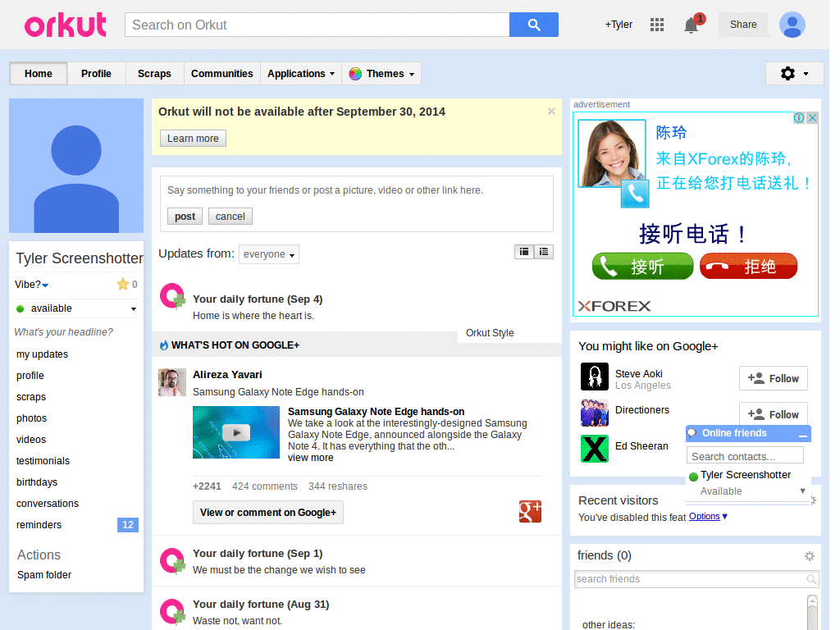Screen dimensions: 840x630
Task: Follow Steve Aoki
Action: pos(773,379)
